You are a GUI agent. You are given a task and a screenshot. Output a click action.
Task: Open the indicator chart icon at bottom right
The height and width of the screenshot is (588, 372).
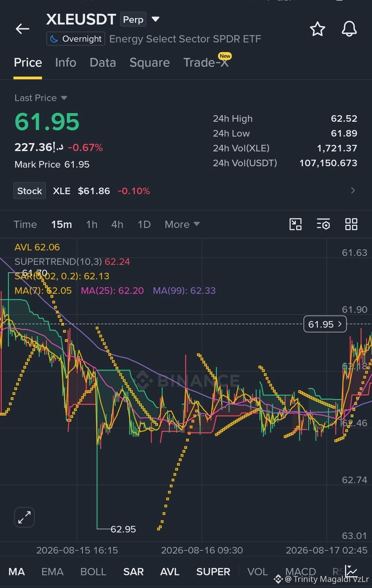pos(351,571)
